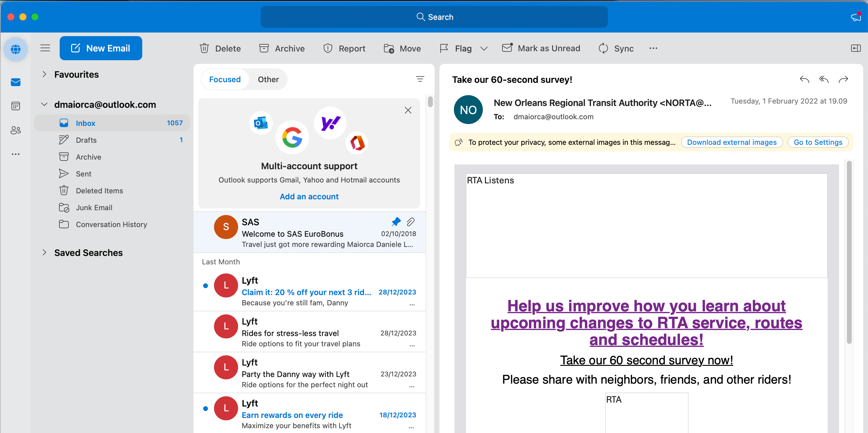Reply all to the survey message

point(824,79)
